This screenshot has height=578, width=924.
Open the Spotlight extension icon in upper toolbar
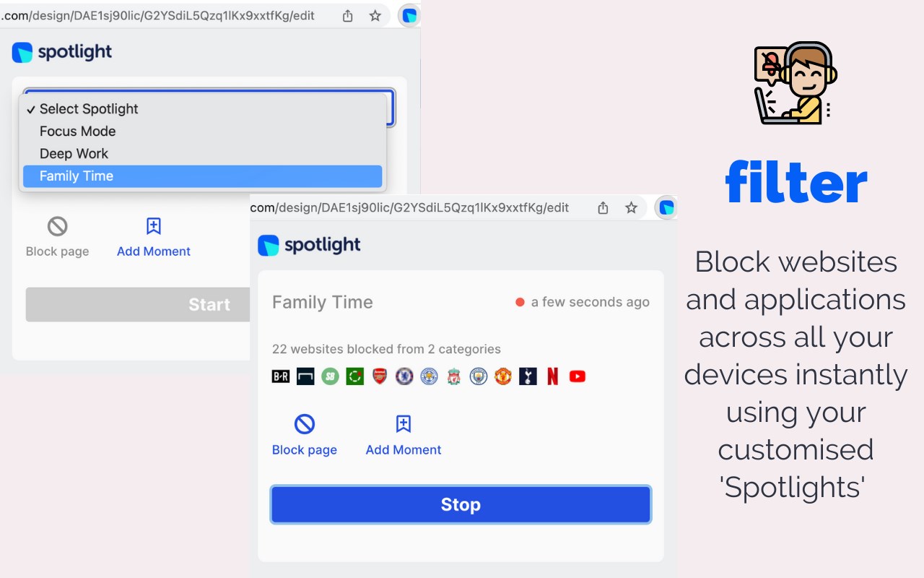pyautogui.click(x=409, y=16)
